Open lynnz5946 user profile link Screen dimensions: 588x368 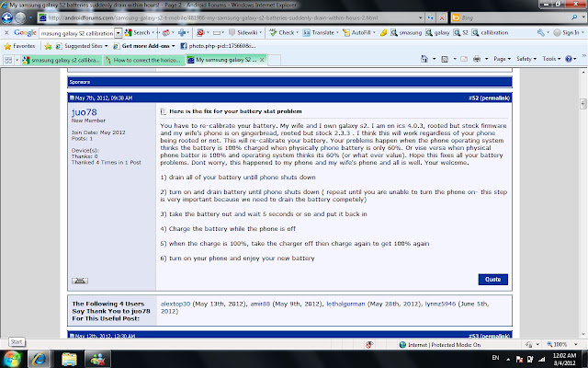440,304
